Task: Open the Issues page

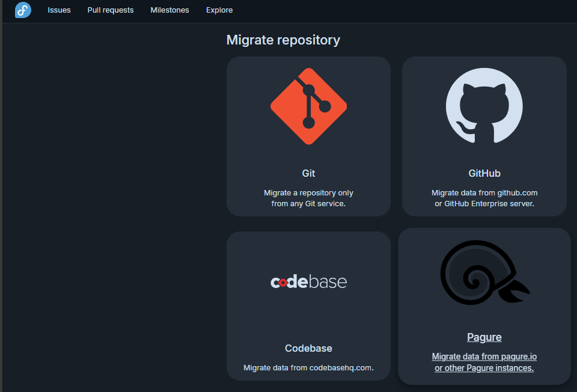Action: [x=59, y=10]
